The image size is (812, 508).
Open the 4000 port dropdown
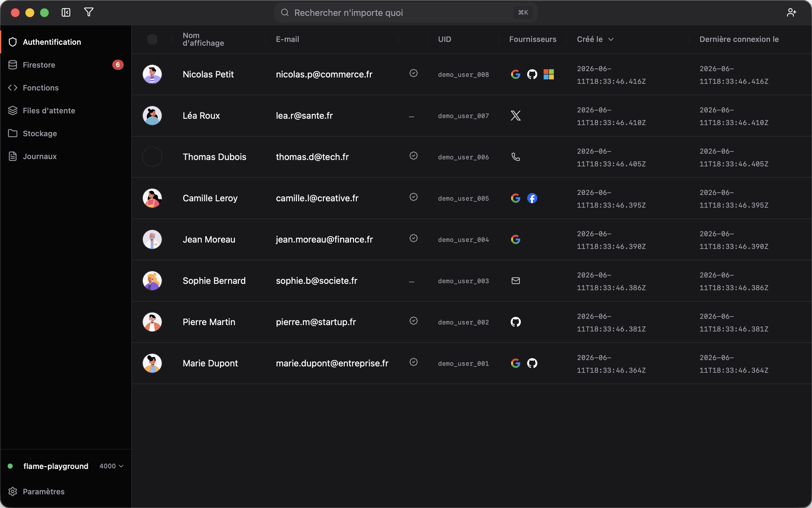(112, 466)
